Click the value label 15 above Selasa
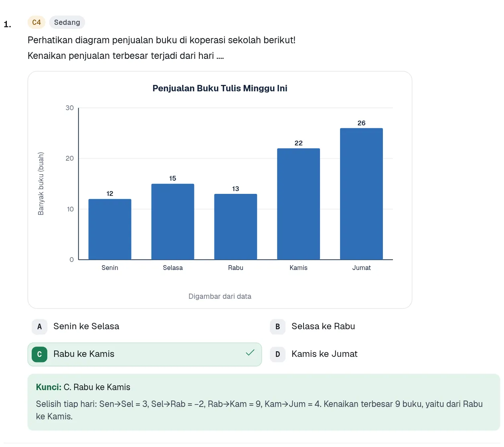Screen dimensions: 504x447 coord(173,178)
